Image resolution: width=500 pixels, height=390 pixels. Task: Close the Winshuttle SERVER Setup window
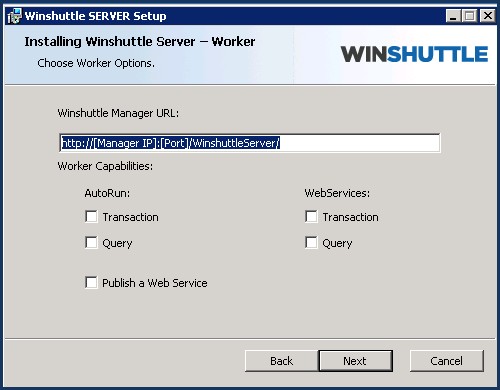pyautogui.click(x=488, y=16)
